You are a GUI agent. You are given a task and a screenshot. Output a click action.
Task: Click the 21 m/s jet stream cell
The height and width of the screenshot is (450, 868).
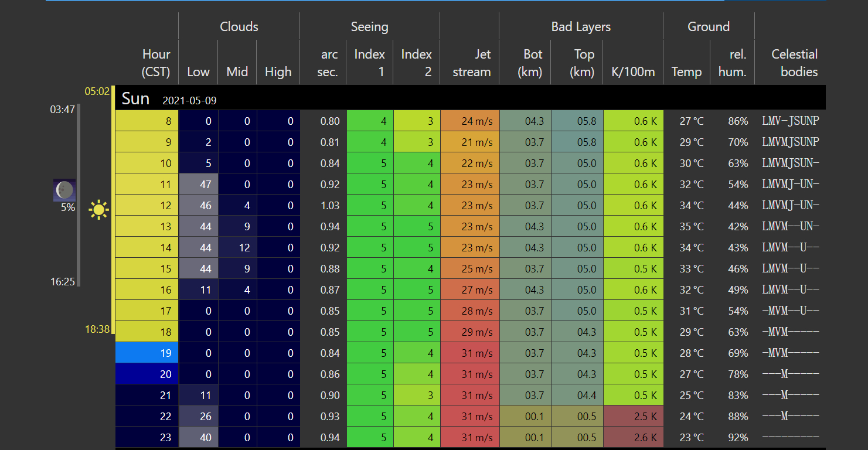pos(470,142)
